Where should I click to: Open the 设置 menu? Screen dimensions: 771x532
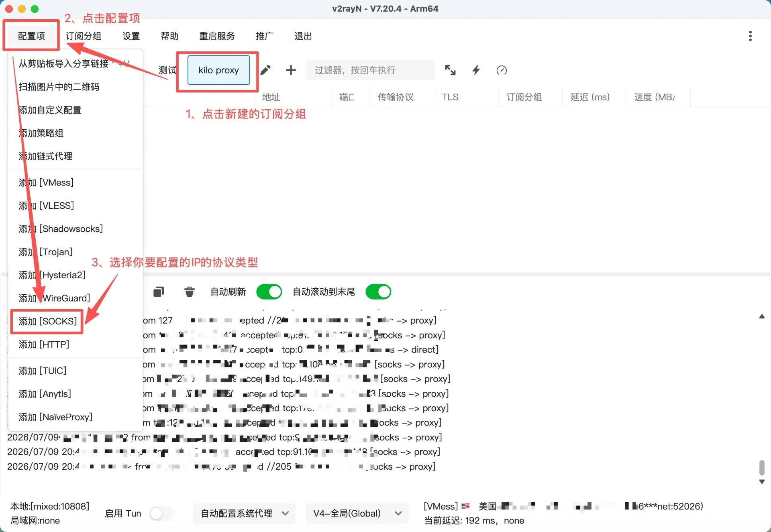point(131,36)
